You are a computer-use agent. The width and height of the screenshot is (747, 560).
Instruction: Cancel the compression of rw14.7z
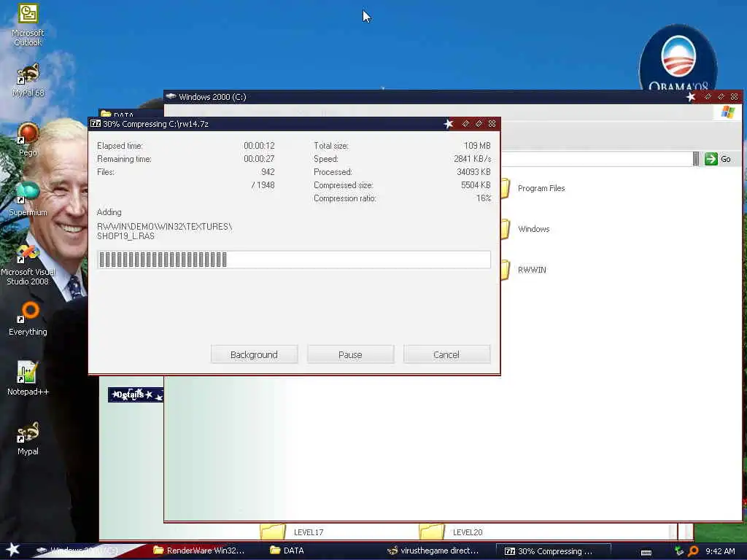[x=446, y=355]
